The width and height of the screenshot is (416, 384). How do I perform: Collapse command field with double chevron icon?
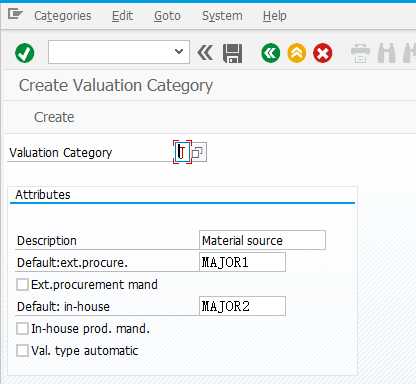point(205,53)
